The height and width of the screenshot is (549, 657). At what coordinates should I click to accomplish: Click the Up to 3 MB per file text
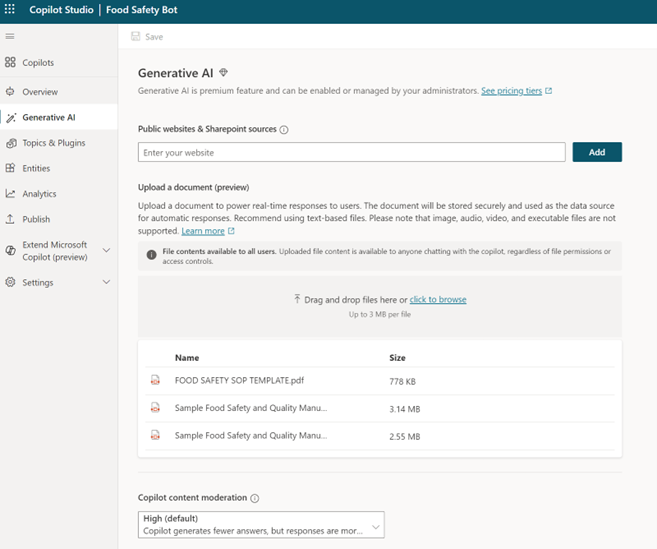(x=380, y=314)
